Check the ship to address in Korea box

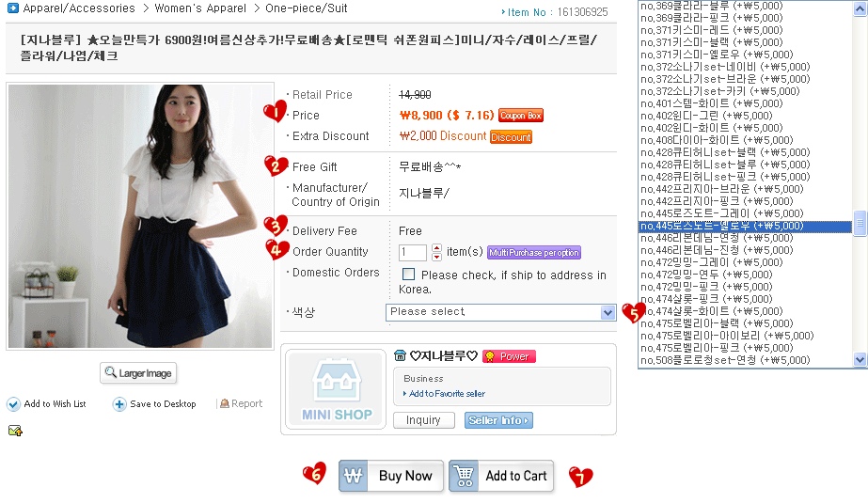point(408,274)
